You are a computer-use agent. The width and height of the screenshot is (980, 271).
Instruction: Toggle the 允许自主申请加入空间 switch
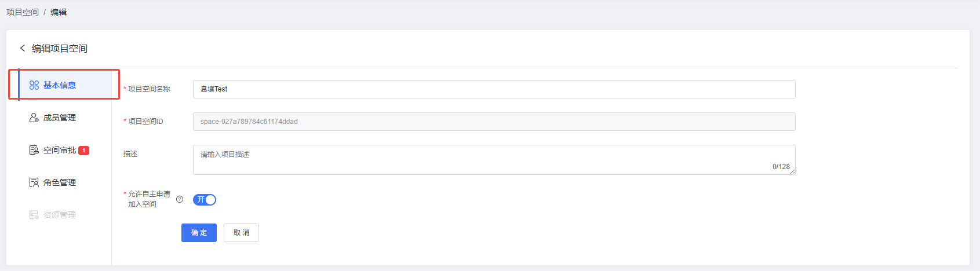(205, 200)
